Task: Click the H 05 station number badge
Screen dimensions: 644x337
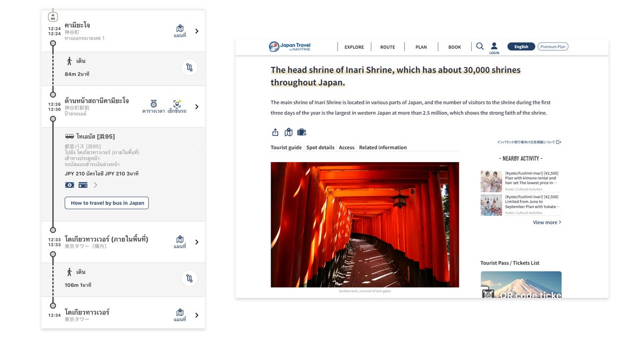Action: click(53, 16)
